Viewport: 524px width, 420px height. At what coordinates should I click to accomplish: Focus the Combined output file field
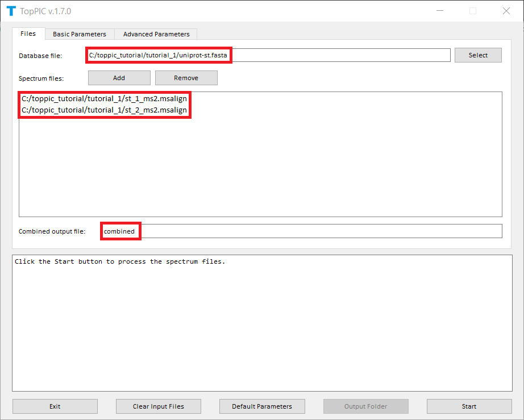tap(301, 231)
